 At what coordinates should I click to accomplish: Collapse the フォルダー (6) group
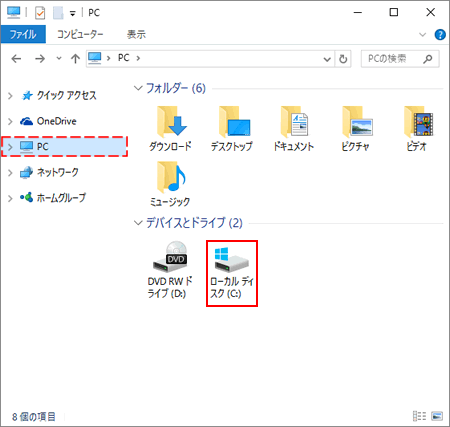138,88
